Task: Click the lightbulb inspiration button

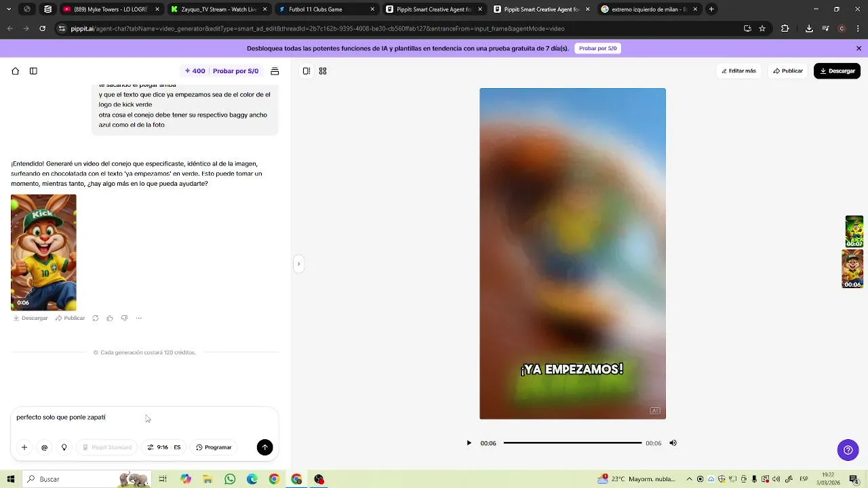Action: (x=64, y=447)
